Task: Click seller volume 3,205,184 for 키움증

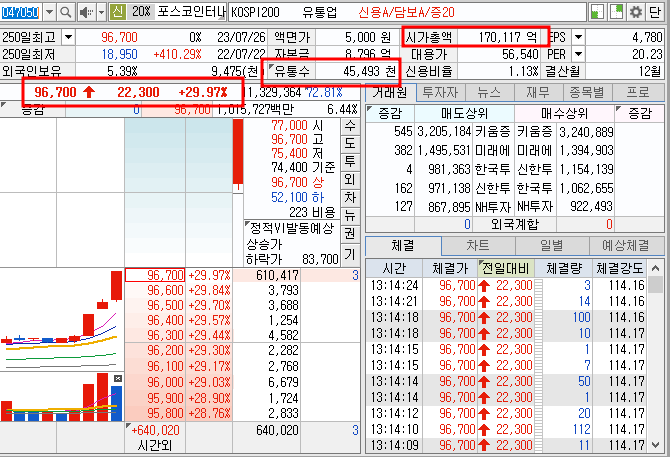Action: pos(444,132)
